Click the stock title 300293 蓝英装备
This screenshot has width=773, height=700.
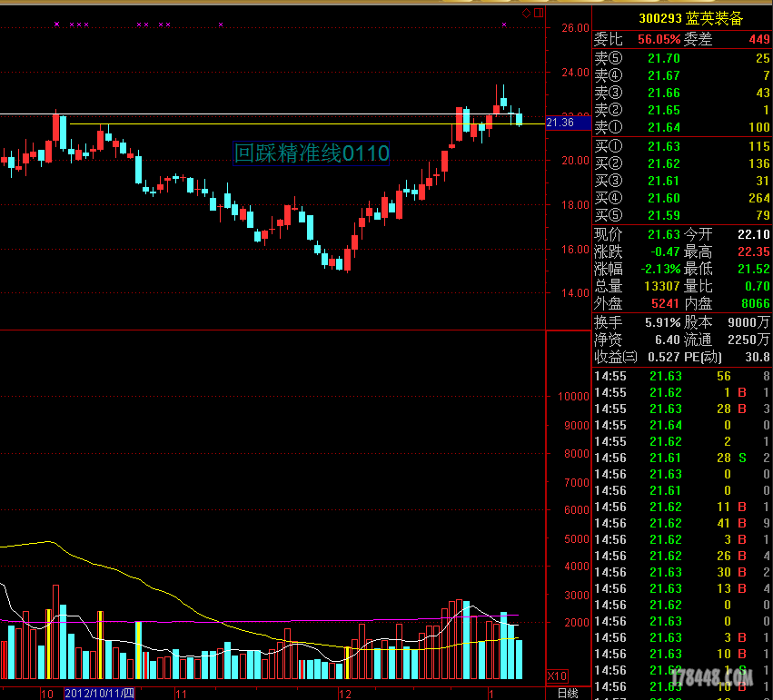pos(690,18)
